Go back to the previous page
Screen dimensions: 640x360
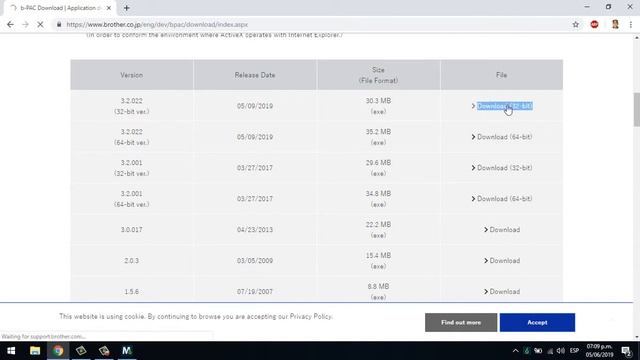point(10,24)
